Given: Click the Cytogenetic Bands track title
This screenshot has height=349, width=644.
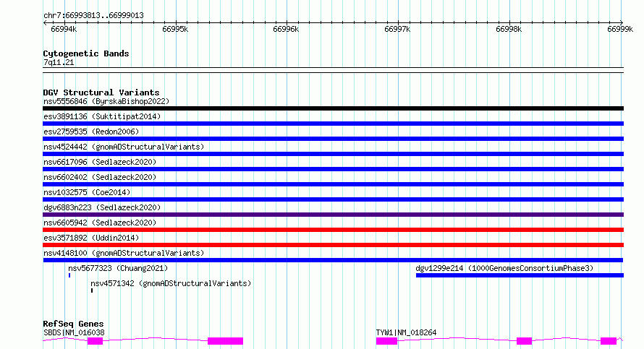Looking at the screenshot, I should (86, 53).
